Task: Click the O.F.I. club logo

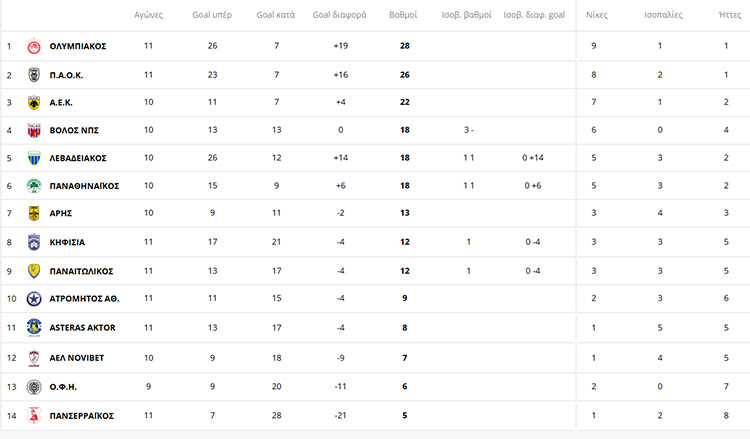Action: pyautogui.click(x=33, y=387)
